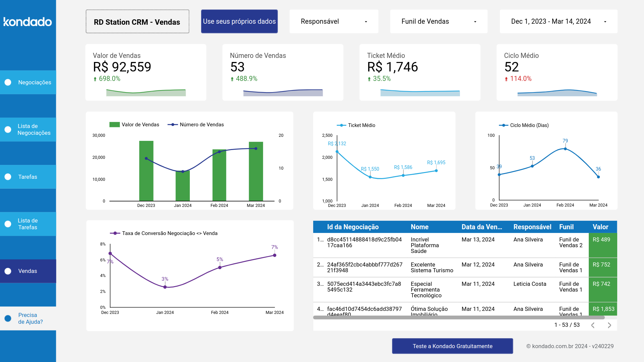Click the Tarefas sidebar icon
Screen dimensions: 644x362
tap(7, 176)
